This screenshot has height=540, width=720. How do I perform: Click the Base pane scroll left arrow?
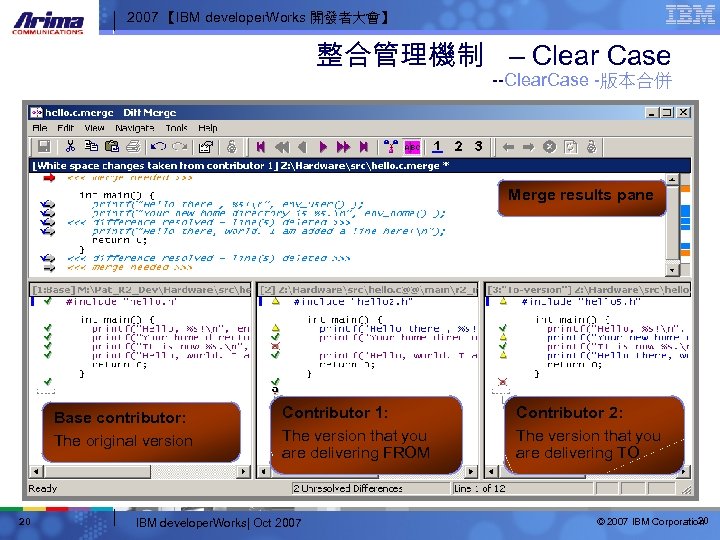tap(36, 471)
